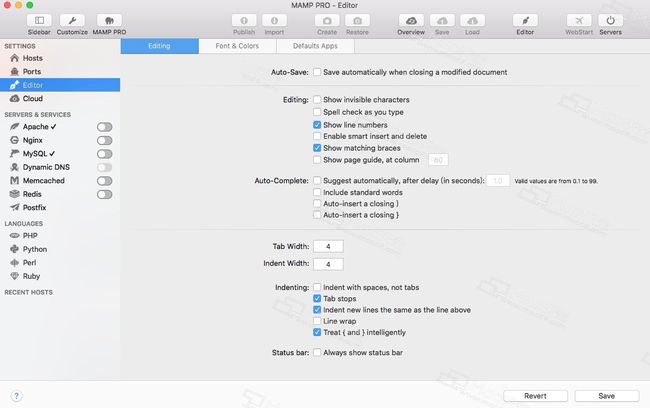Toggle the Nginx server switch

(104, 141)
